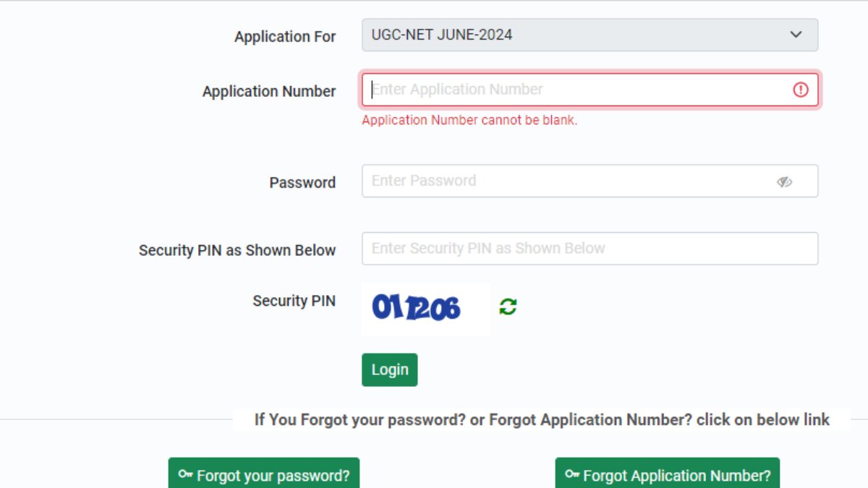Image resolution: width=868 pixels, height=488 pixels.
Task: Click the red error alert icon
Action: coord(800,90)
